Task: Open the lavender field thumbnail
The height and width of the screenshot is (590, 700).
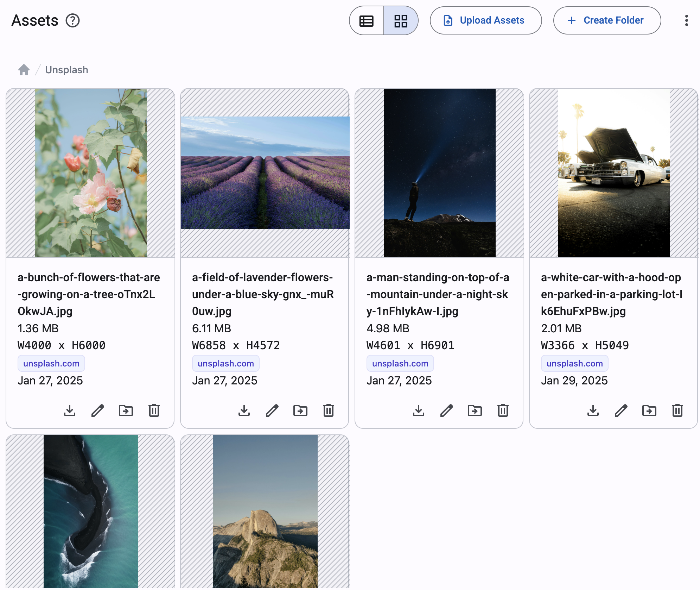Action: coord(265,173)
